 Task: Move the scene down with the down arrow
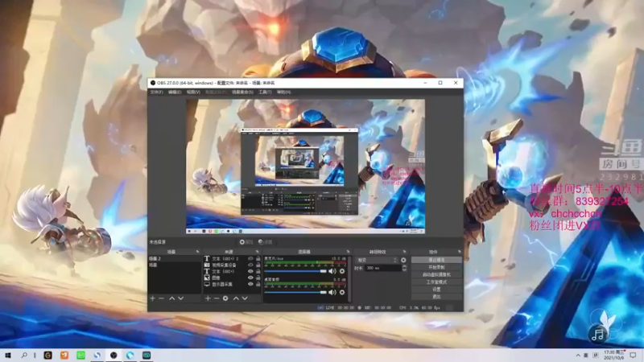point(180,298)
